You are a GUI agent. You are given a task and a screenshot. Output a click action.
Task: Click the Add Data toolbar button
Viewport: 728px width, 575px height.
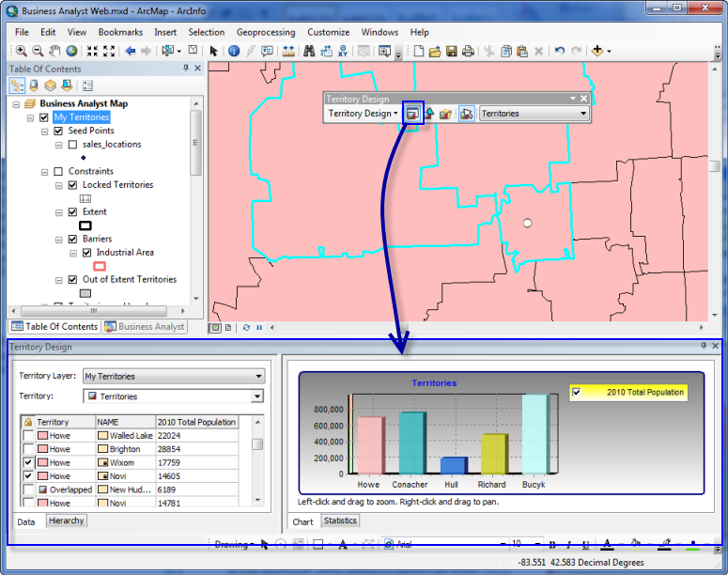(x=597, y=51)
